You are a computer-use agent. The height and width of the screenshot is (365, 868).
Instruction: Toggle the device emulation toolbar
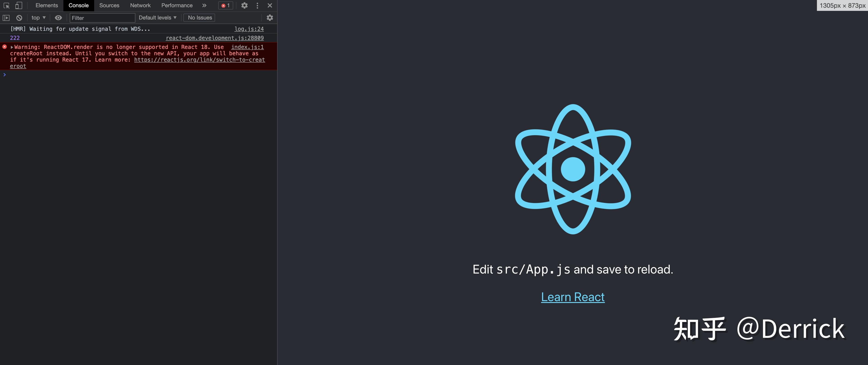point(19,5)
